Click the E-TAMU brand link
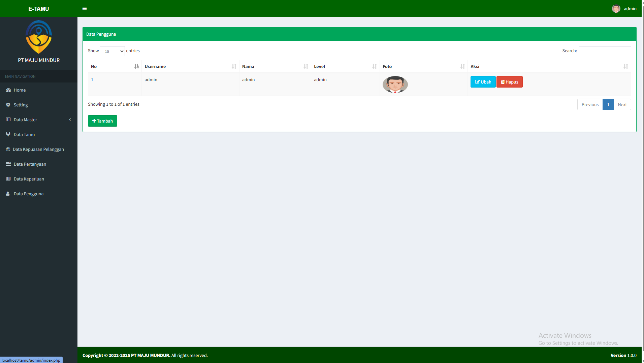Viewport: 644px width, 363px height. point(39,9)
